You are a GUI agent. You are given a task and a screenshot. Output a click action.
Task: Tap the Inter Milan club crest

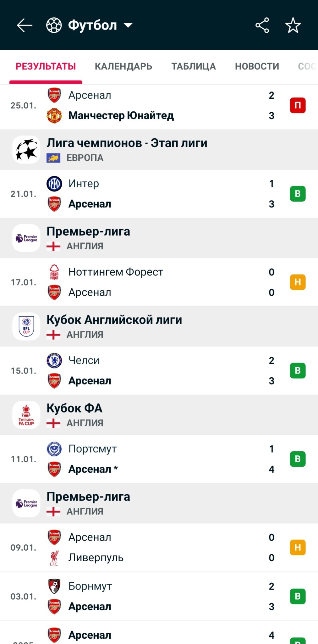(54, 184)
